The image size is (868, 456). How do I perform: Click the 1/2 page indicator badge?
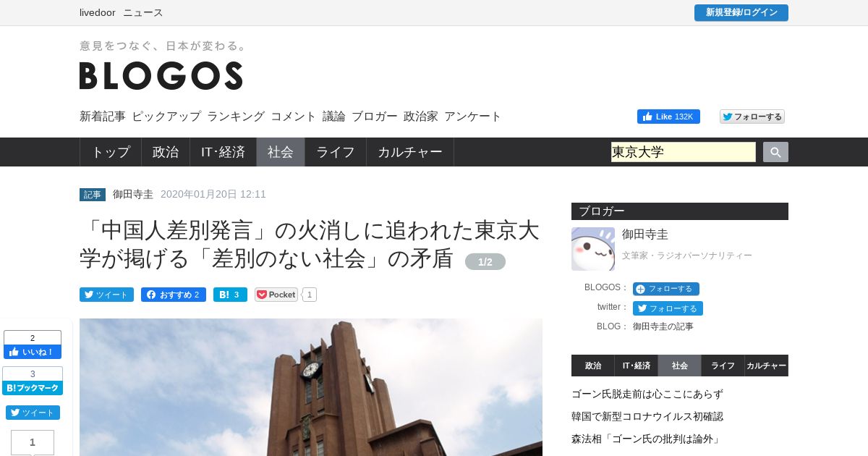coord(485,261)
